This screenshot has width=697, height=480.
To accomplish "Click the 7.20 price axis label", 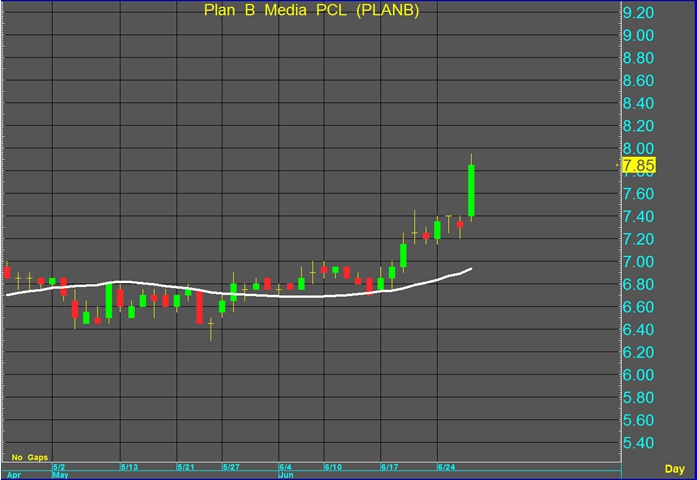I will [x=638, y=240].
